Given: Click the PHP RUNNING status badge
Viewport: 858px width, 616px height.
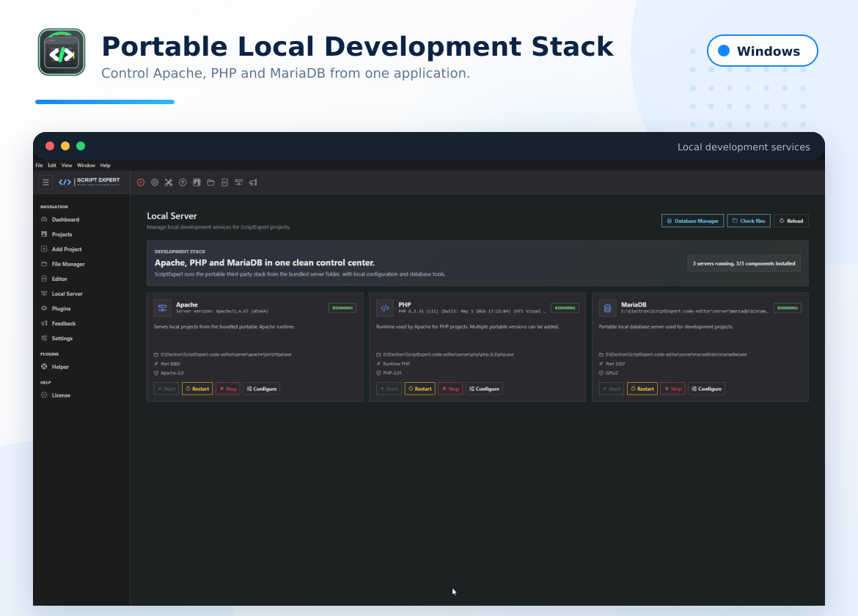Looking at the screenshot, I should coord(565,308).
